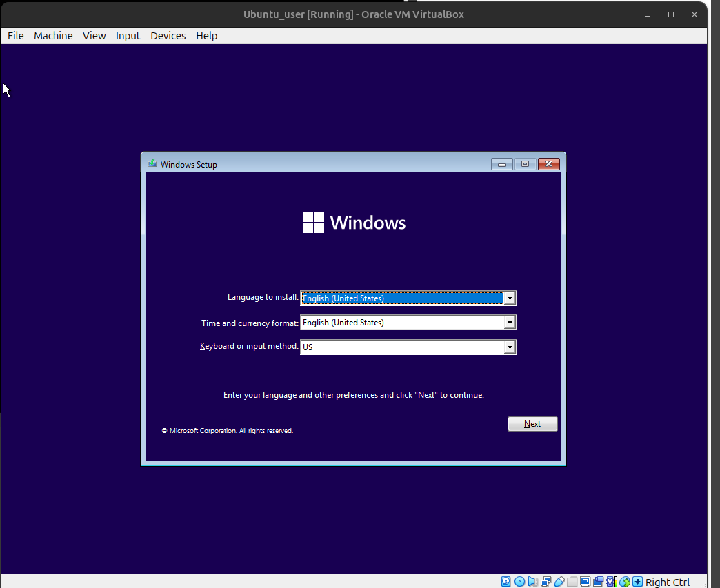Open the Machine menu
Image resolution: width=720 pixels, height=588 pixels.
tap(53, 36)
